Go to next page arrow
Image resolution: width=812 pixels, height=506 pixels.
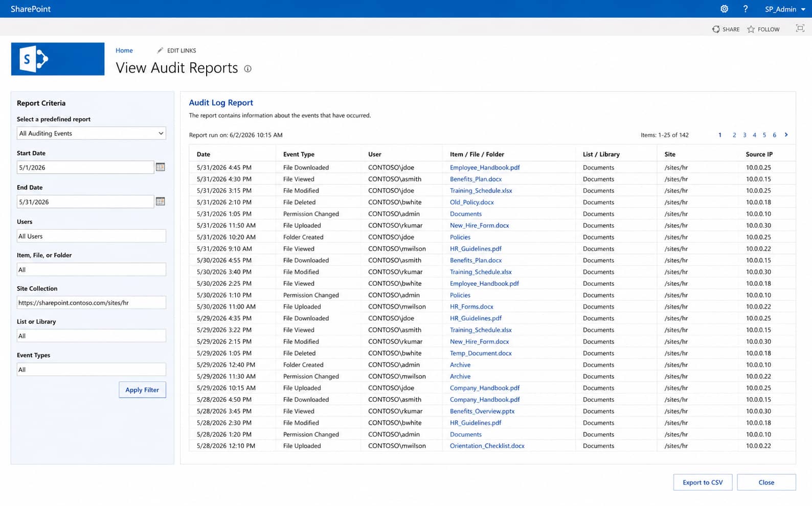[786, 135]
